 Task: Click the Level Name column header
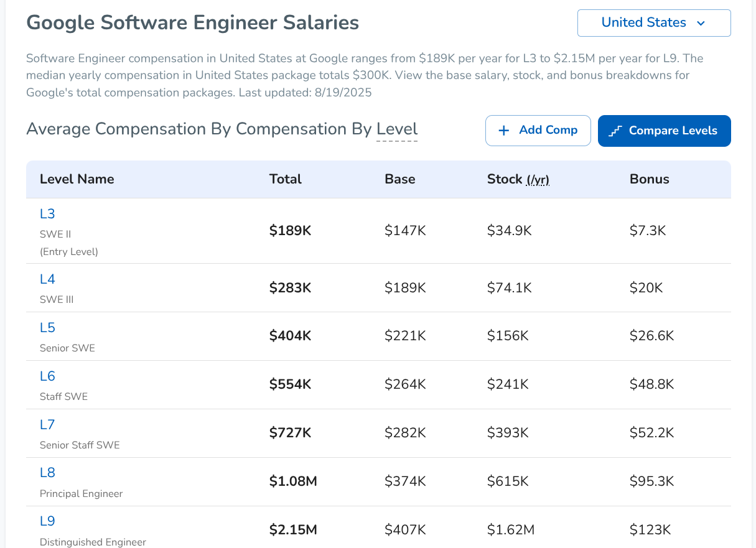(x=77, y=179)
